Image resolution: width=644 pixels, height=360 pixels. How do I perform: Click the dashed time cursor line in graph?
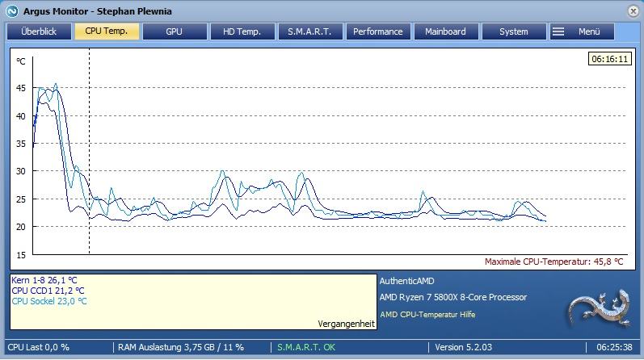89,152
